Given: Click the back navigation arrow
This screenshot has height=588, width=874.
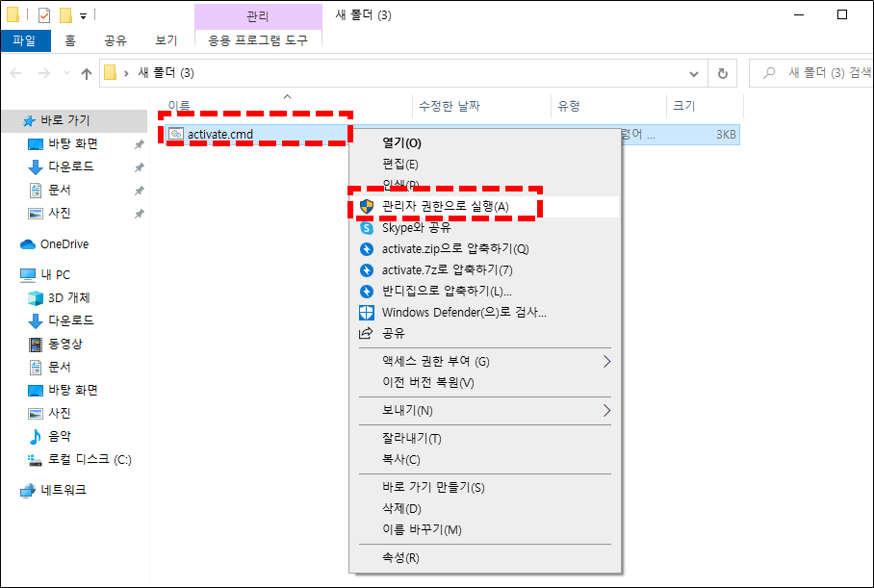Looking at the screenshot, I should point(16,73).
